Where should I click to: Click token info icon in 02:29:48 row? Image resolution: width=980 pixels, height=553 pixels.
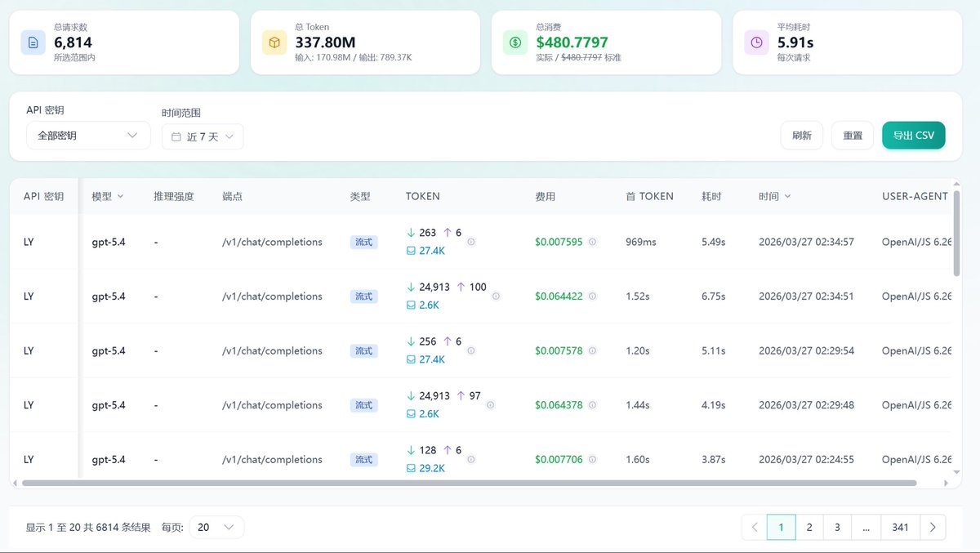[490, 405]
